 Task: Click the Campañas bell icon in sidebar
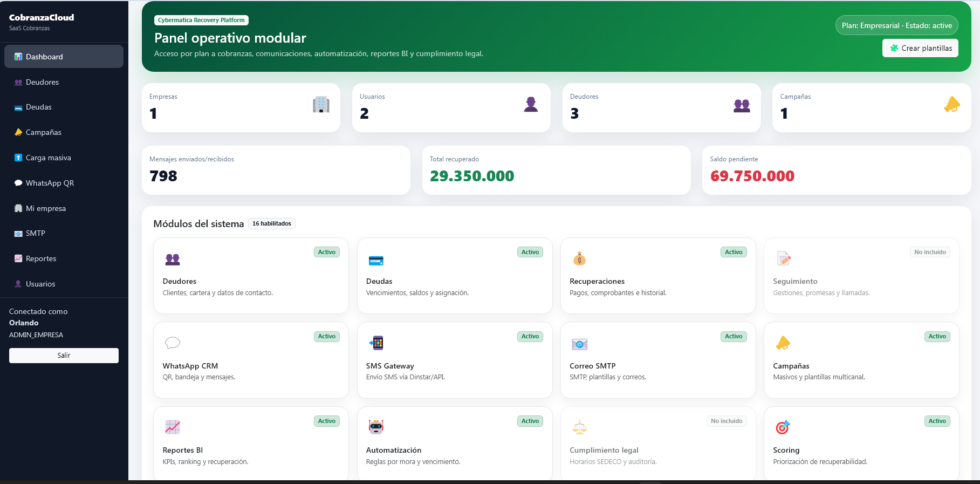pyautogui.click(x=18, y=132)
